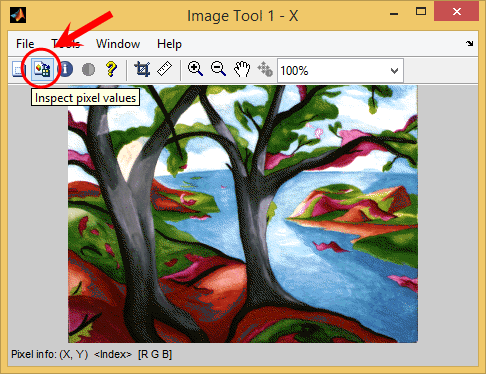The width and height of the screenshot is (486, 374).
Task: Click the Adjust contrast icon
Action: coord(88,69)
